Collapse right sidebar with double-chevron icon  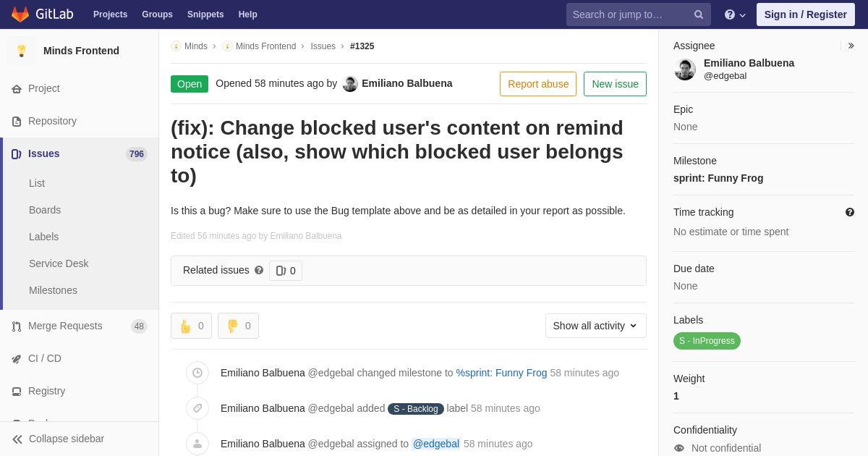[851, 46]
